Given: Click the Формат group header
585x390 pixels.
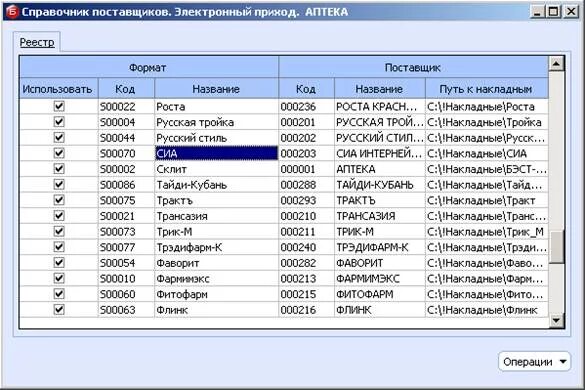Looking at the screenshot, I should coord(149,68).
